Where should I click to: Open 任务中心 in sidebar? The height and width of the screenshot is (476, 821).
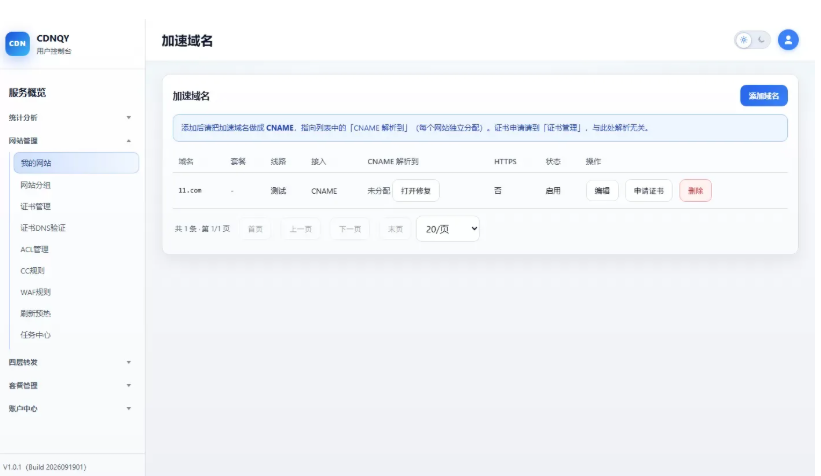36,335
